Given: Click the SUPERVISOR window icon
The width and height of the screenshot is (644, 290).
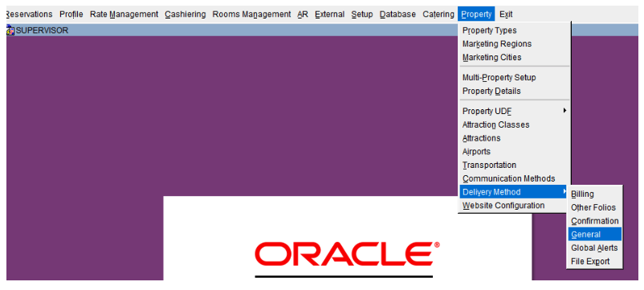Looking at the screenshot, I should click(x=10, y=31).
